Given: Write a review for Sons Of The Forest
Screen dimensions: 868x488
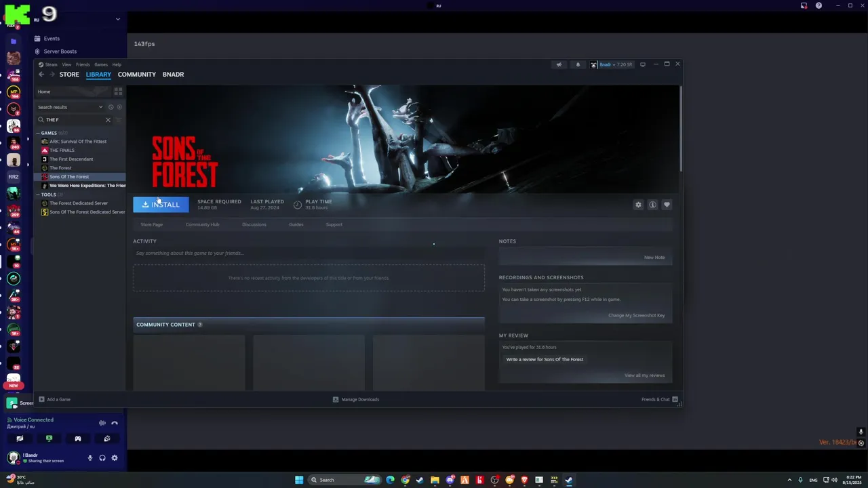Looking at the screenshot, I should click(545, 359).
